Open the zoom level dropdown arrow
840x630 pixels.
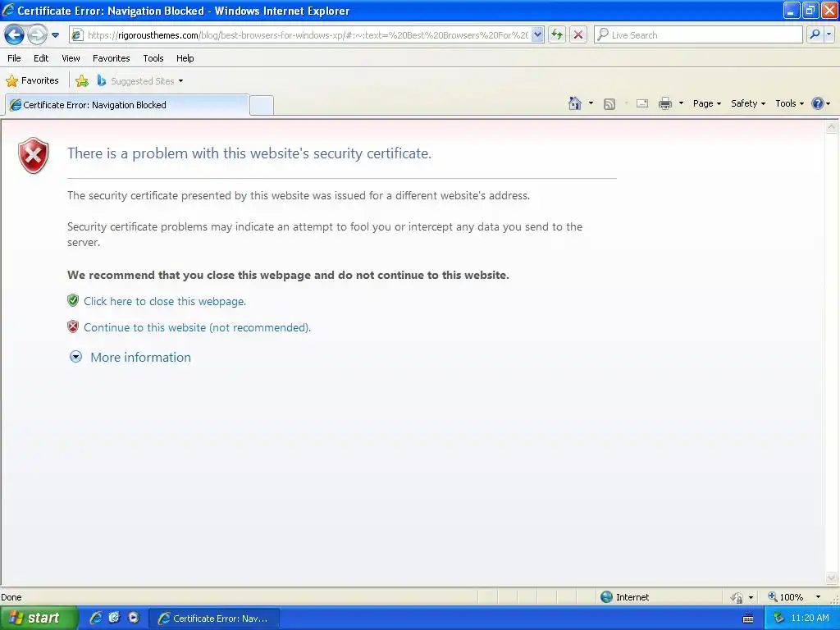[x=818, y=597]
